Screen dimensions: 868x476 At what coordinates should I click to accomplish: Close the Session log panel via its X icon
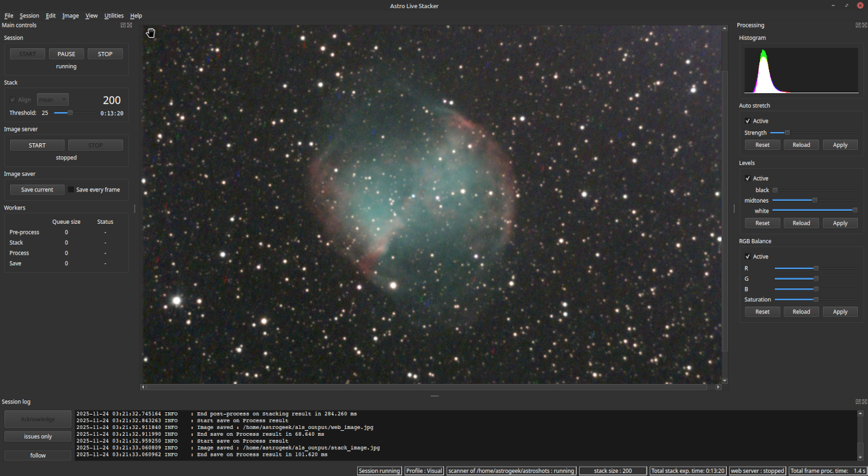864,401
